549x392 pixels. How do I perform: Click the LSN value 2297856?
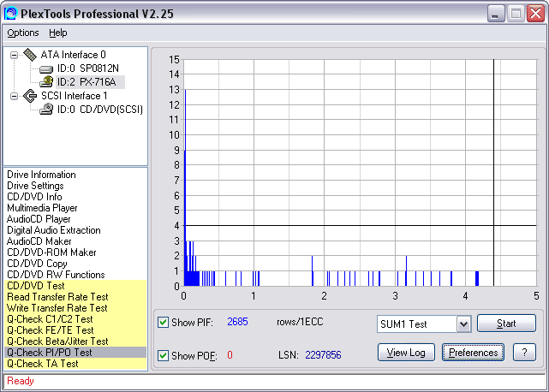tap(323, 355)
